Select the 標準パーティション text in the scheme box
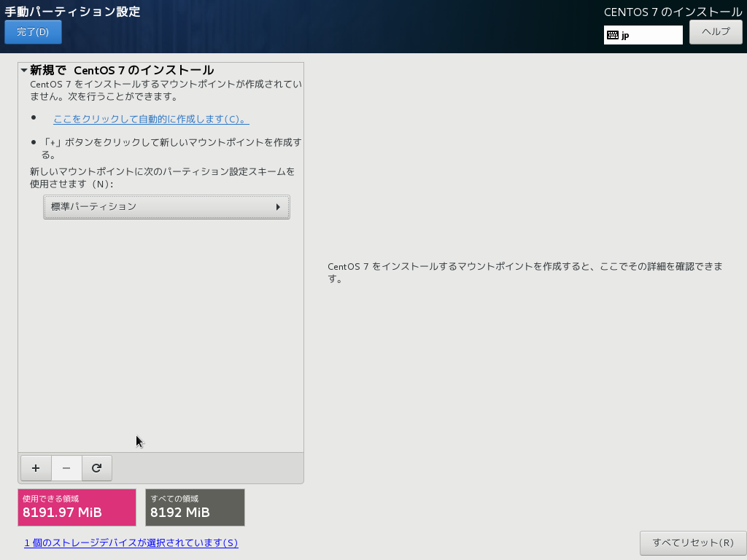The width and height of the screenshot is (747, 560). tap(96, 207)
